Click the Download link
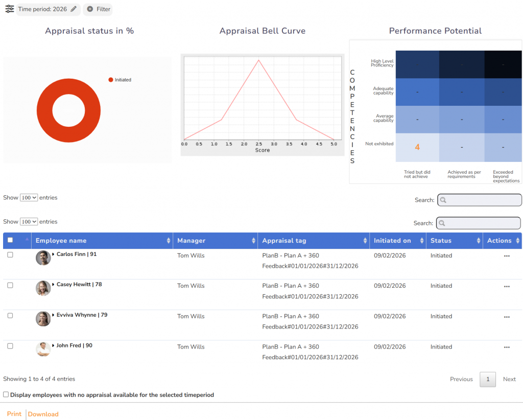This screenshot has width=523, height=420. click(x=43, y=414)
